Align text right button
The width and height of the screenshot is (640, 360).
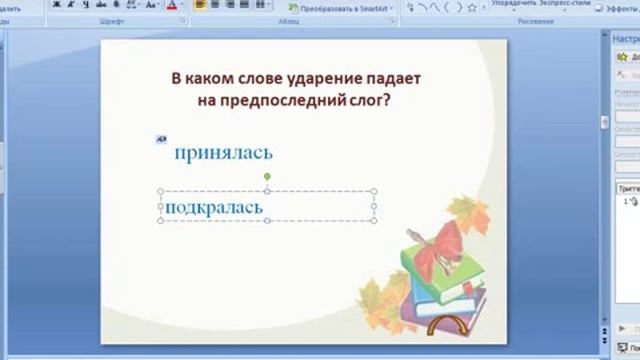(230, 4)
